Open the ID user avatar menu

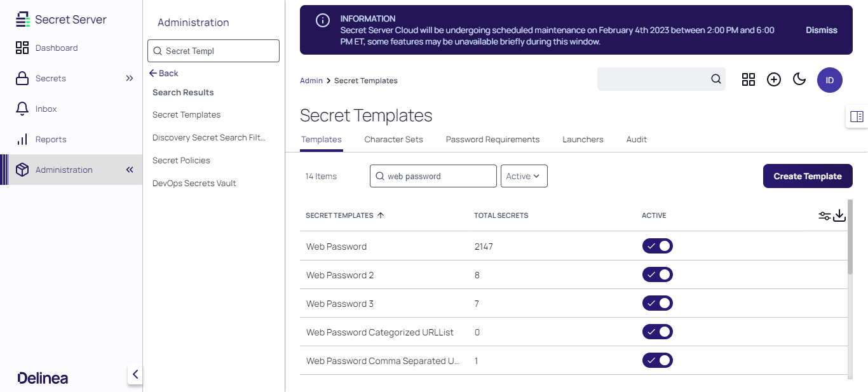(x=830, y=80)
